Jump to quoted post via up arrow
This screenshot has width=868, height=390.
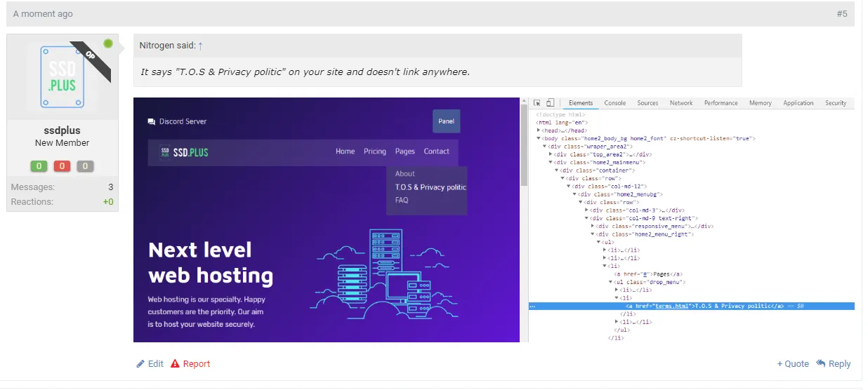200,46
